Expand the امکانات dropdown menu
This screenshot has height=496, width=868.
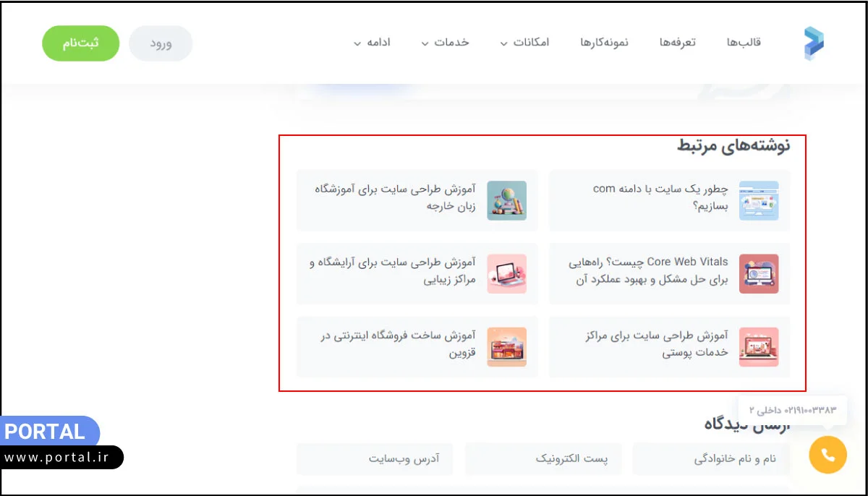[526, 43]
